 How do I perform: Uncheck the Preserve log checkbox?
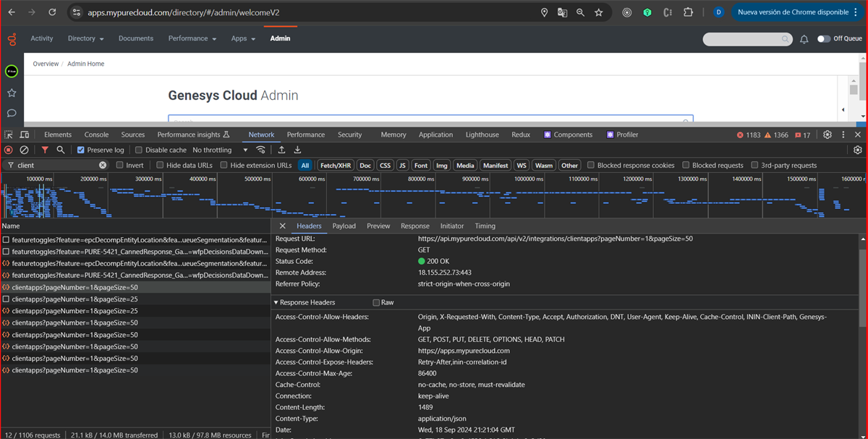[x=81, y=150]
